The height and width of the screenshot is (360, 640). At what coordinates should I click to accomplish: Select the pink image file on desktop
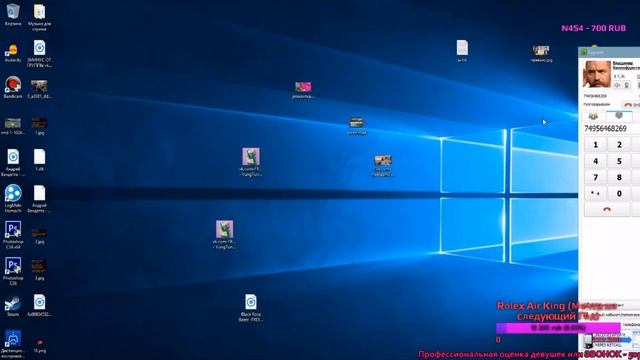click(x=303, y=90)
